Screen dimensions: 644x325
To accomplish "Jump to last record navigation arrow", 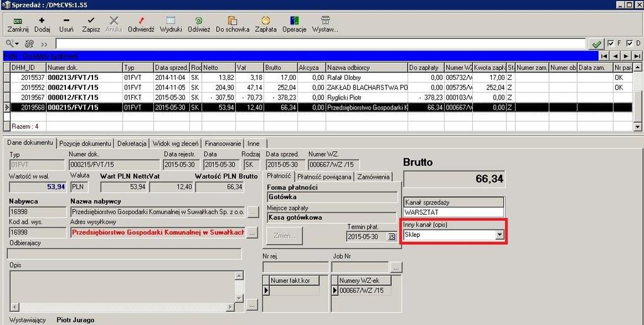I will coord(637,56).
